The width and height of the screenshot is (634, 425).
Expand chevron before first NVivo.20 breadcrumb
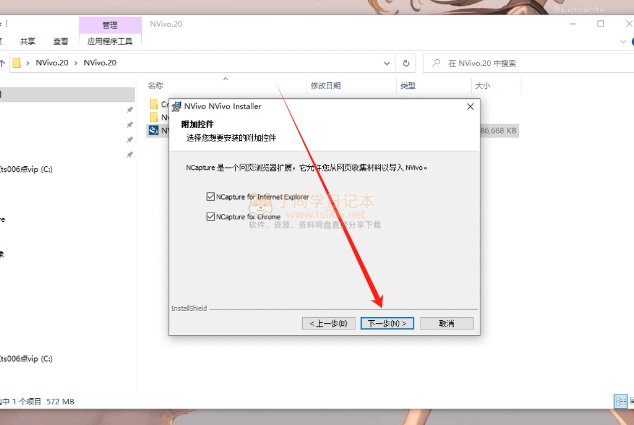point(28,63)
